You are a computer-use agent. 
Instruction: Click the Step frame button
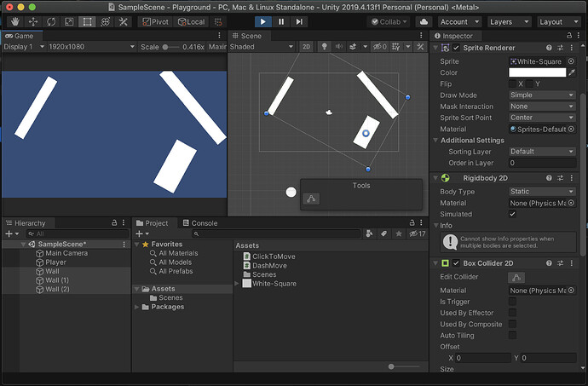(299, 21)
